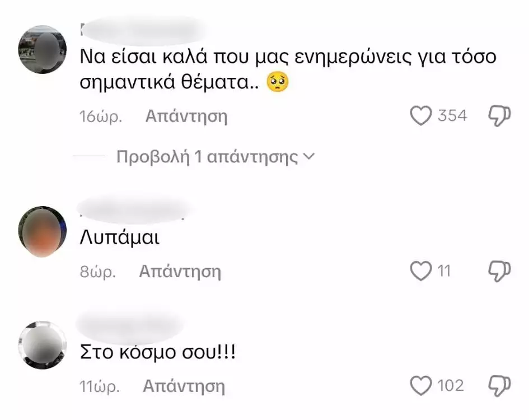Screen dimensions: 529x420
Task: Like the 'Λυπάμαι' comment
Action: (x=421, y=271)
